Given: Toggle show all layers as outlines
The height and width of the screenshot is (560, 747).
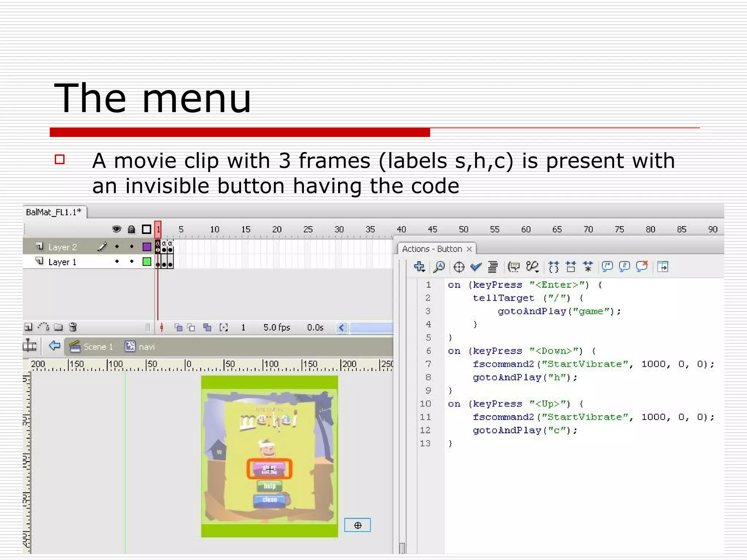Looking at the screenshot, I should (147, 229).
